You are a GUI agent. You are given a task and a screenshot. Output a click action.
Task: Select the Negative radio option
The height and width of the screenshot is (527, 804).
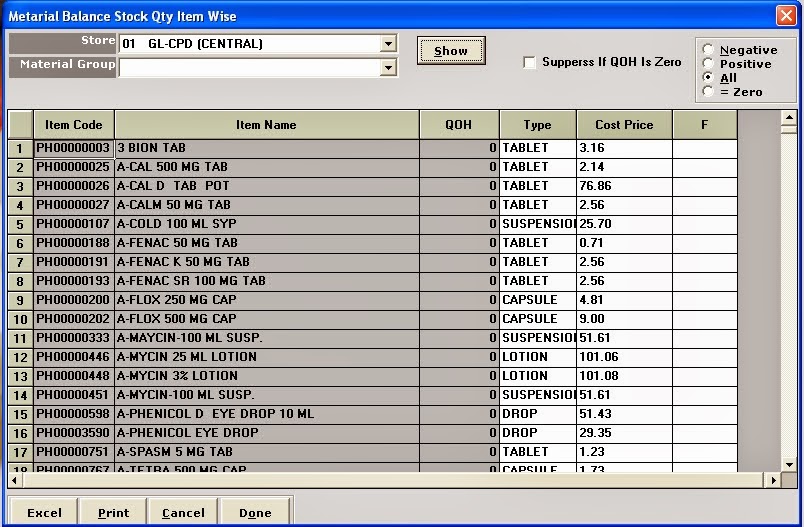pyautogui.click(x=708, y=49)
